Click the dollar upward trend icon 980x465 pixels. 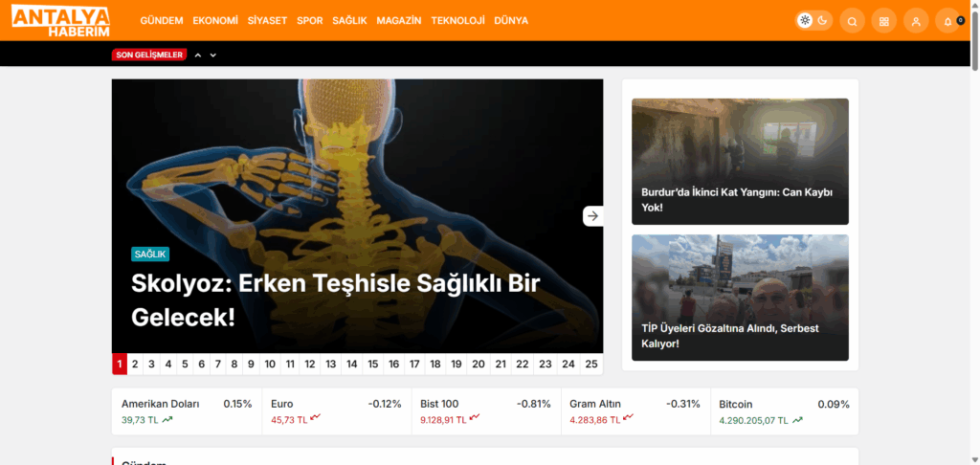[167, 420]
